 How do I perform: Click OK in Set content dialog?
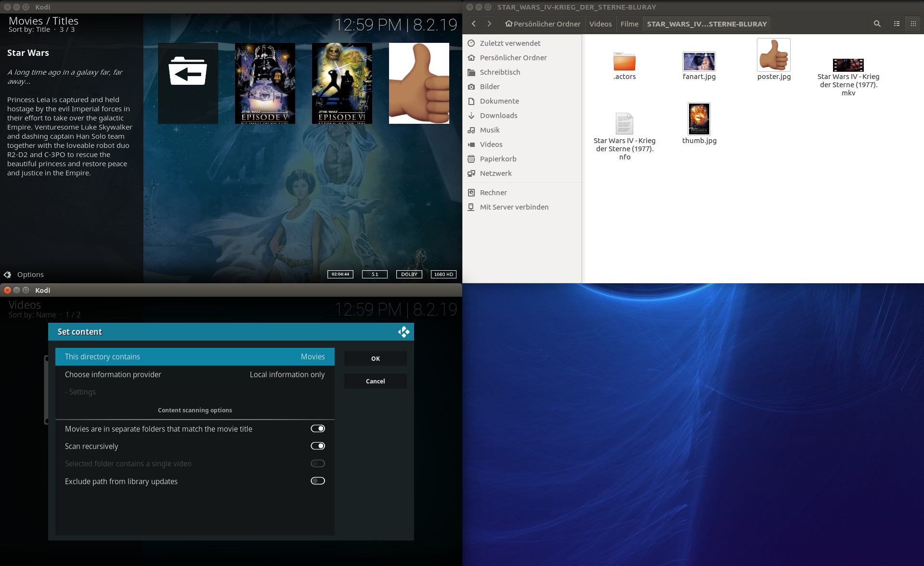[376, 358]
